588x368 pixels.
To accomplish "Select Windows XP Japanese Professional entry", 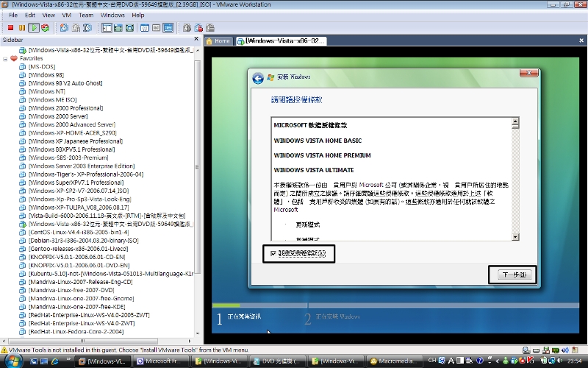I will 76,141.
